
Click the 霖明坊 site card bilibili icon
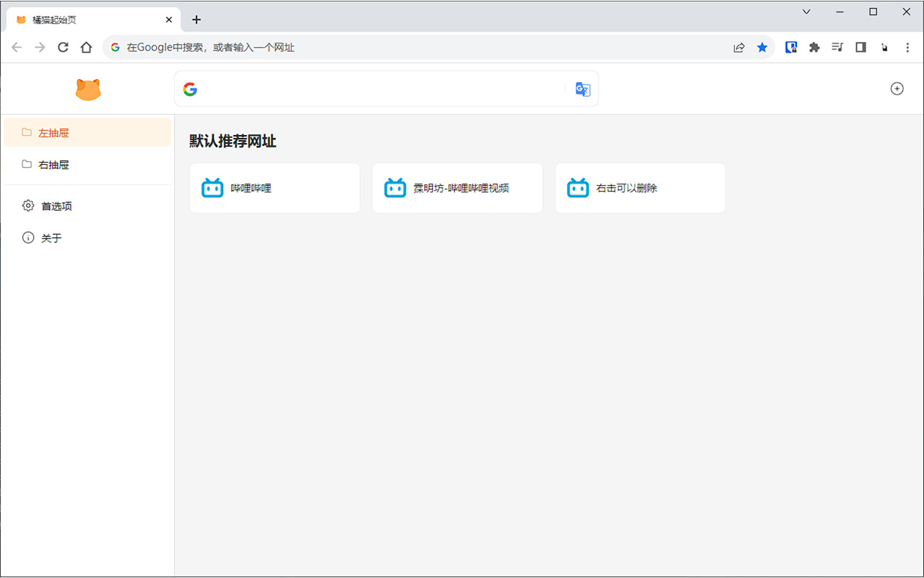point(395,187)
